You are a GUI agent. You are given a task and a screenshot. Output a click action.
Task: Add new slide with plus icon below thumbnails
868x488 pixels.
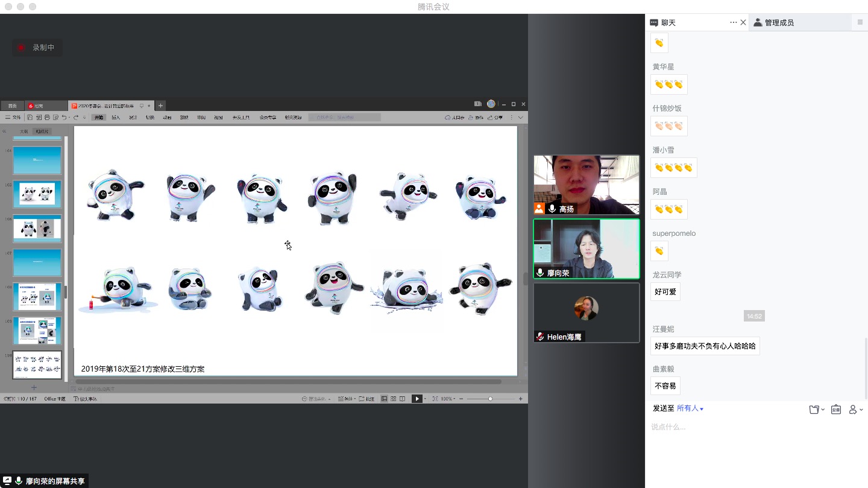34,387
